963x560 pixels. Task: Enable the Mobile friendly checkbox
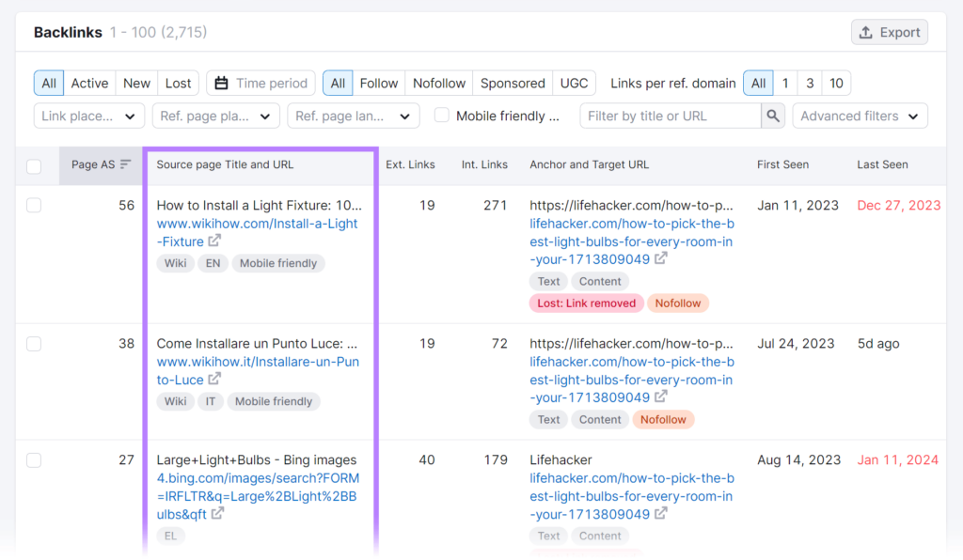point(442,116)
